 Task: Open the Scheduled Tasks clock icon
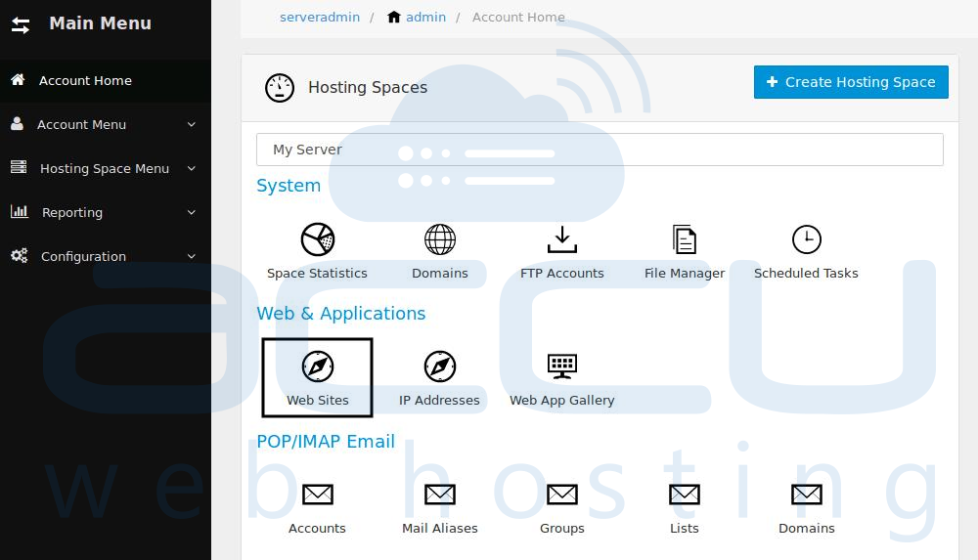(807, 239)
